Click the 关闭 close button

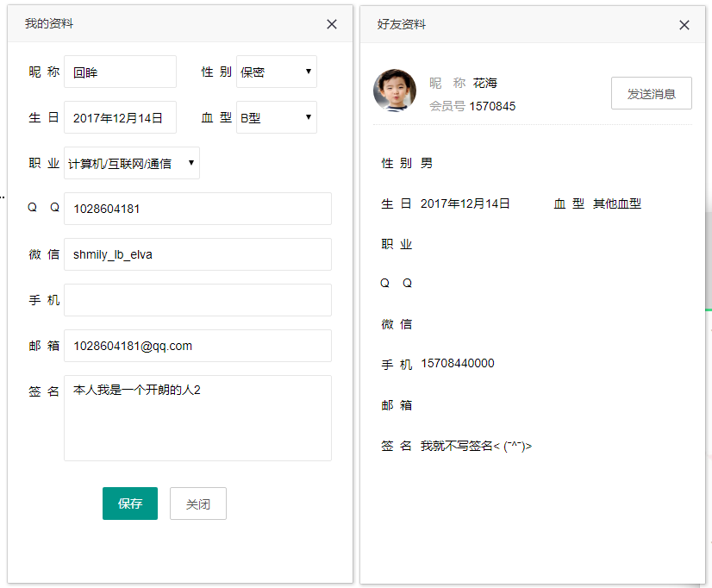point(197,504)
